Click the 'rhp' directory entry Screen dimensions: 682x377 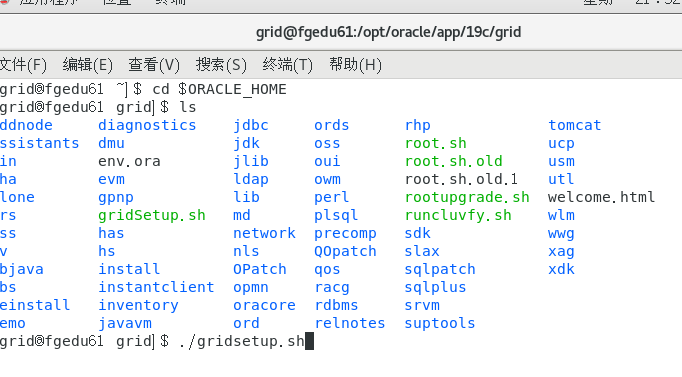(x=418, y=126)
